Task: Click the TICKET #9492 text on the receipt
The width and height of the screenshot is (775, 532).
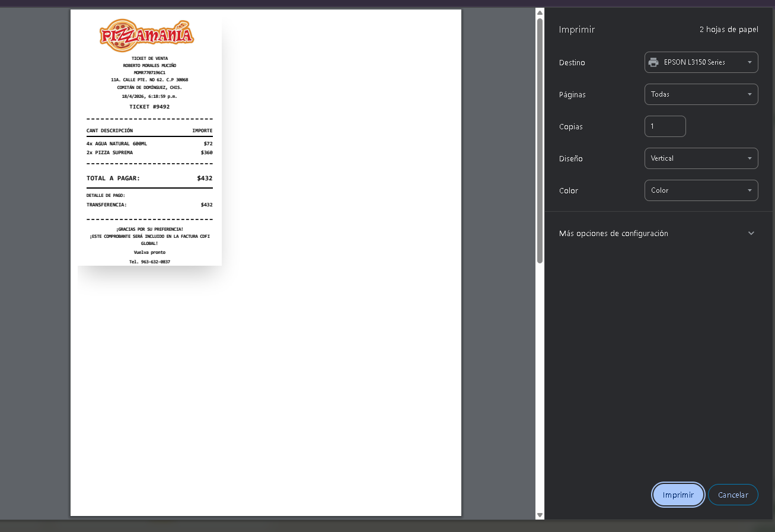Action: (x=149, y=107)
